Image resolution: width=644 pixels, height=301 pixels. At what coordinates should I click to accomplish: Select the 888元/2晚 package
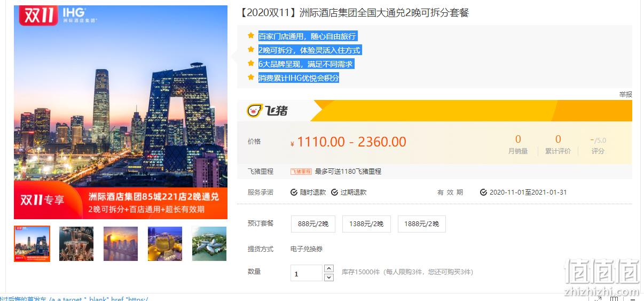pos(313,224)
